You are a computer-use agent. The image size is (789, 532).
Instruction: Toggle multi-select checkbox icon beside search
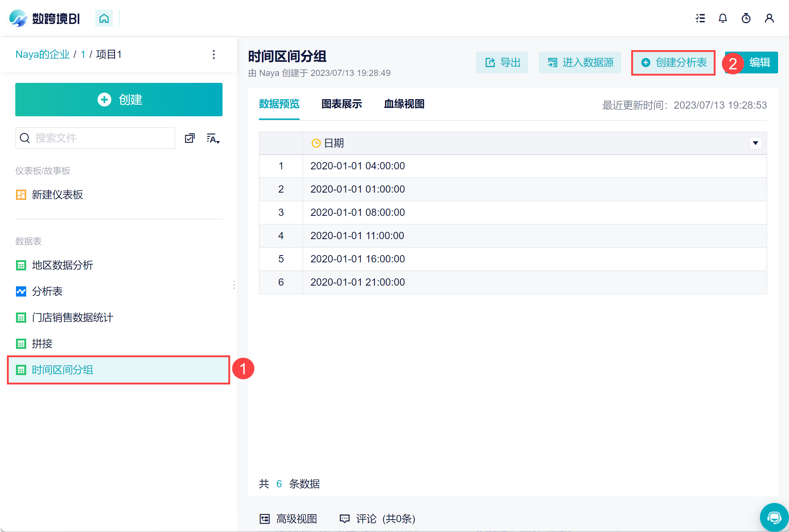coord(190,138)
